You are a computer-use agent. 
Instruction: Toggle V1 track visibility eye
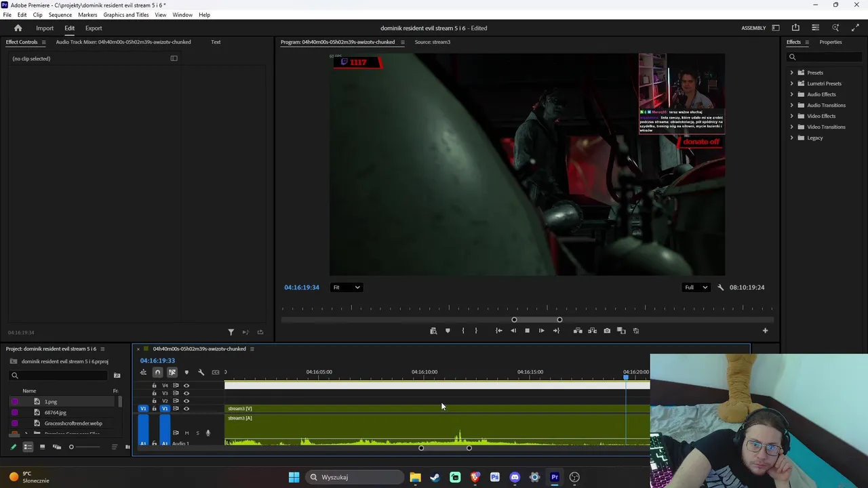pyautogui.click(x=186, y=409)
